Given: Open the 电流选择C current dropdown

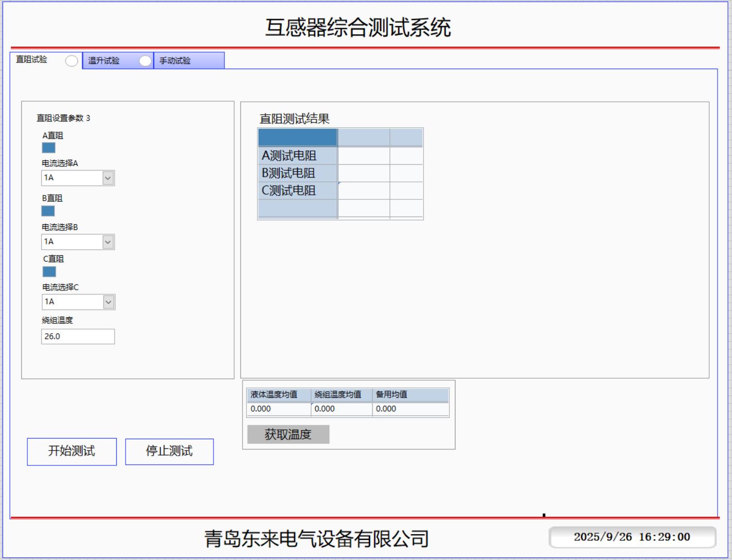Looking at the screenshot, I should tap(108, 302).
